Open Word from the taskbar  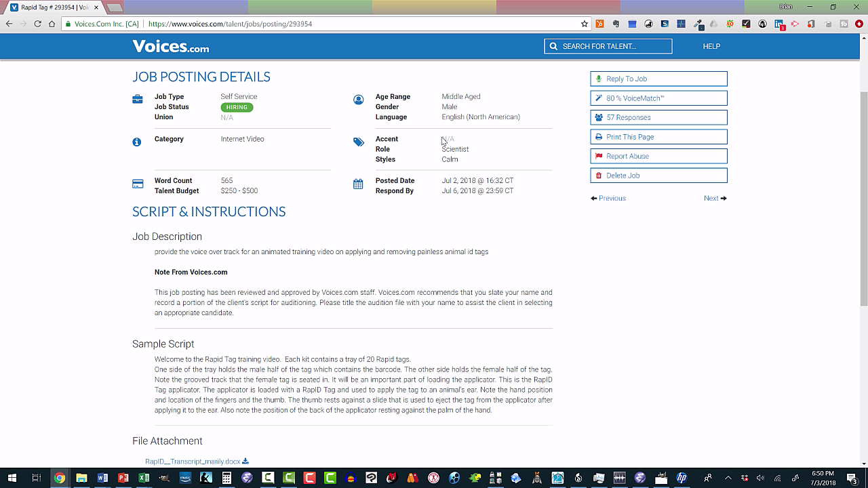tap(102, 478)
